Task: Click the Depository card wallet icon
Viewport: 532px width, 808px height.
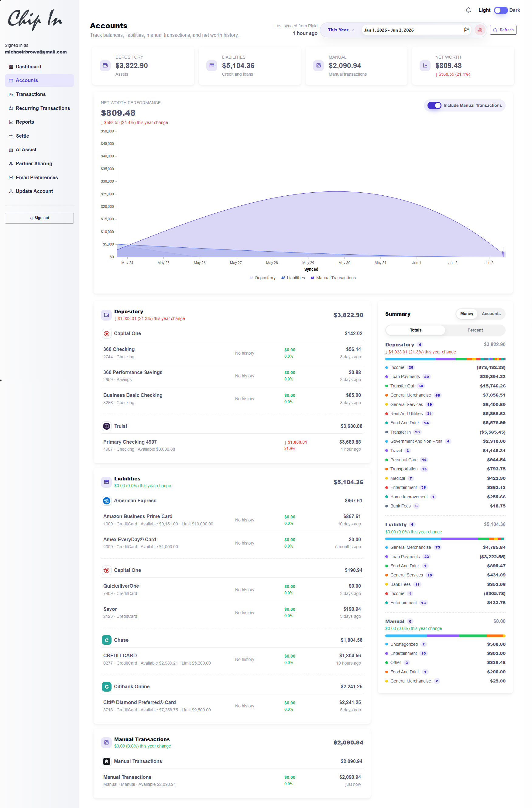Action: click(x=105, y=66)
